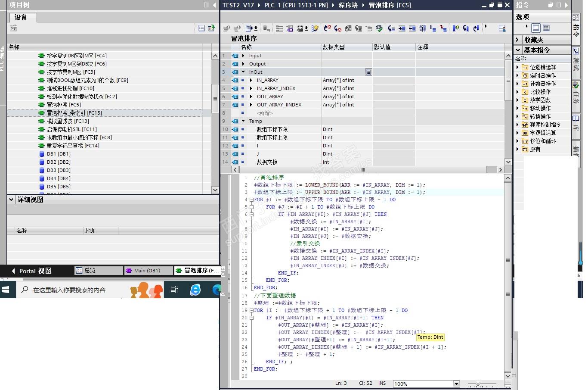The height and width of the screenshot is (390, 588).
Task: Open the Portal 视图 view
Action: tap(34, 271)
